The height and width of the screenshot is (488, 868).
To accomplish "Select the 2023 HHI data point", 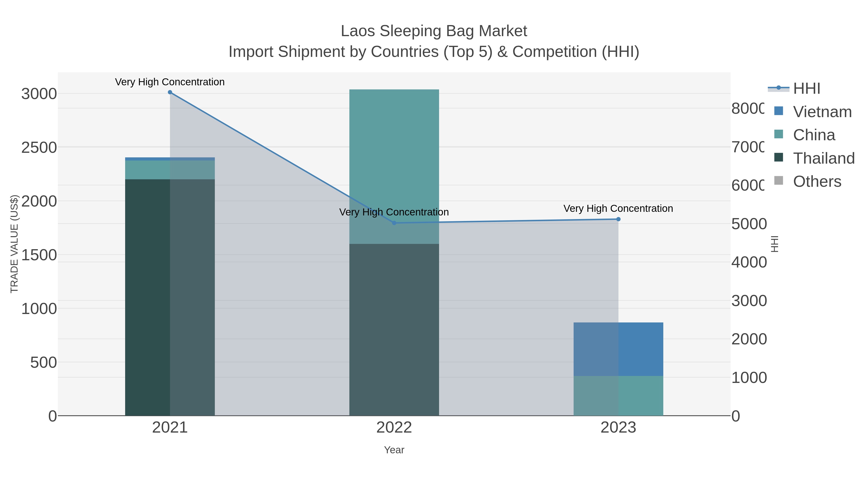I will click(618, 219).
